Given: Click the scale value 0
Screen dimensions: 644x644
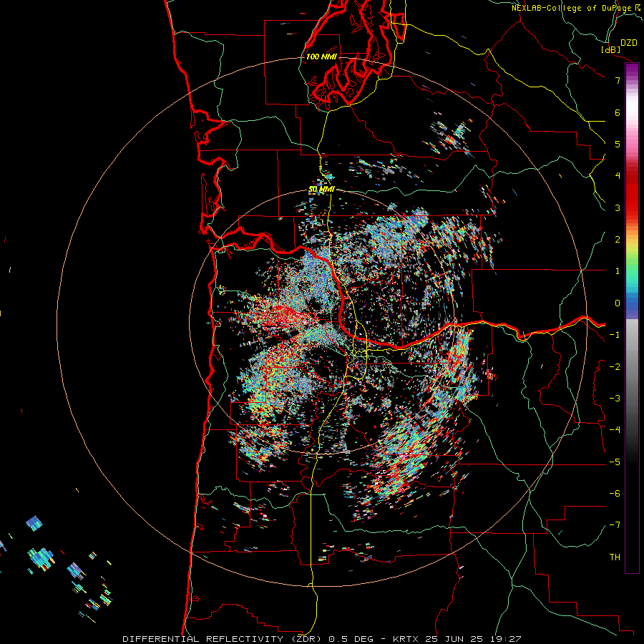Looking at the screenshot, I should (618, 303).
